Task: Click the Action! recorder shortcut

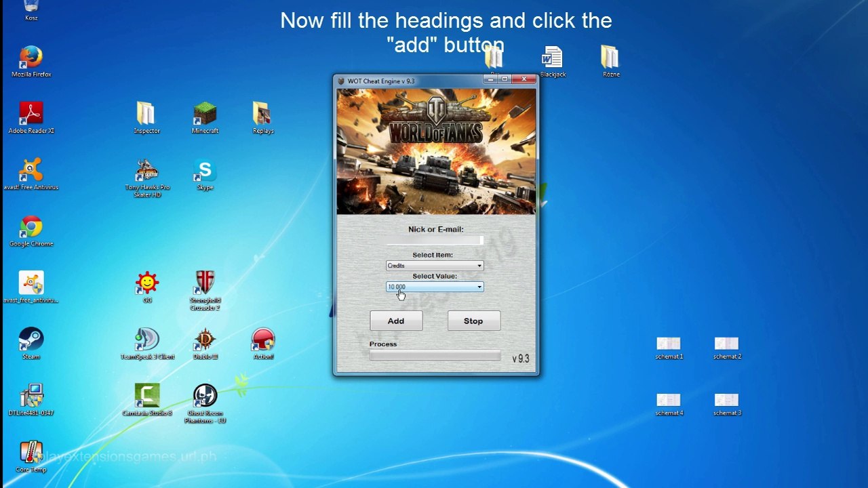Action: [263, 343]
